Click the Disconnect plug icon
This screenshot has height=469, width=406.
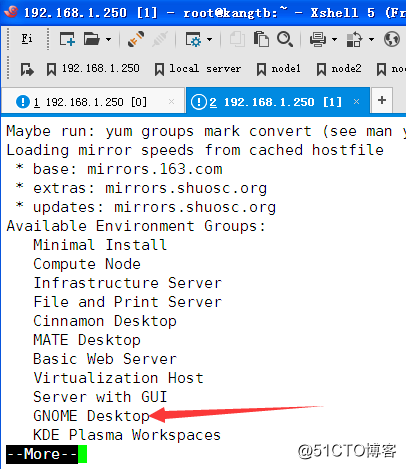(136, 39)
